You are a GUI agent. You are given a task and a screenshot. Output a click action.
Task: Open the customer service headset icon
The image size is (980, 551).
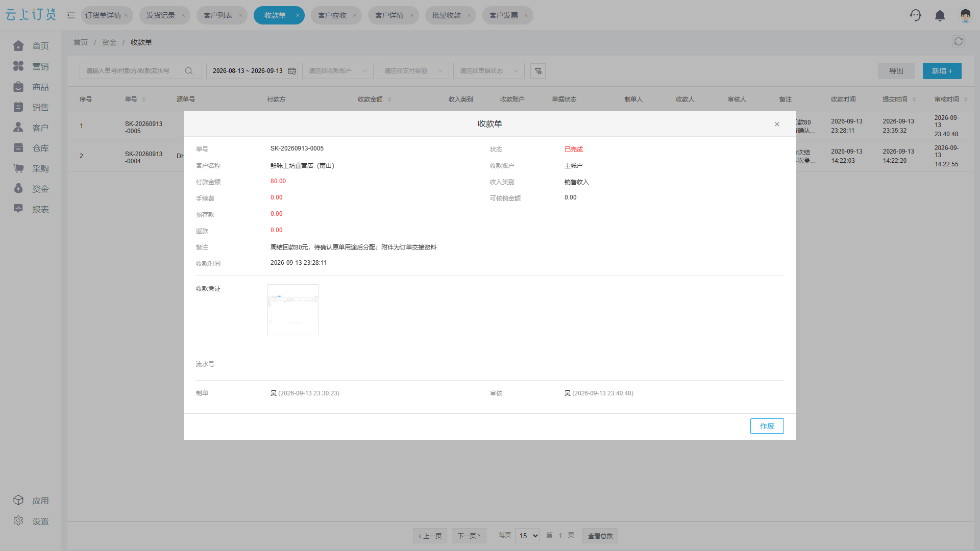click(x=916, y=15)
